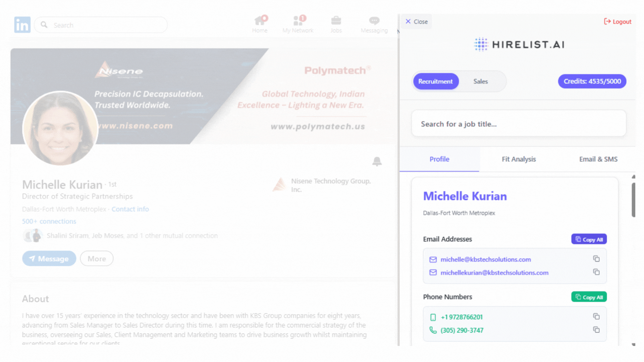Copy all email addresses

point(589,239)
